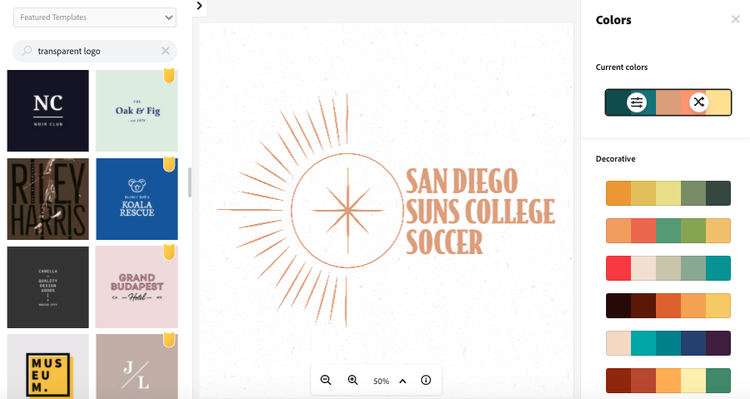The image size is (750, 399).
Task: Select the pale yellow current color swatch
Action: click(x=718, y=102)
